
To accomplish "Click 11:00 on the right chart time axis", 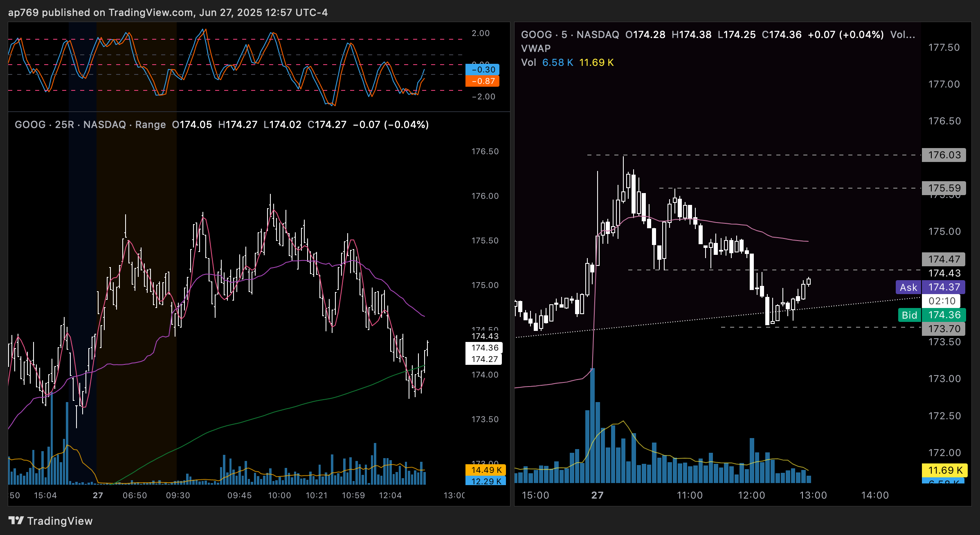I will [690, 495].
